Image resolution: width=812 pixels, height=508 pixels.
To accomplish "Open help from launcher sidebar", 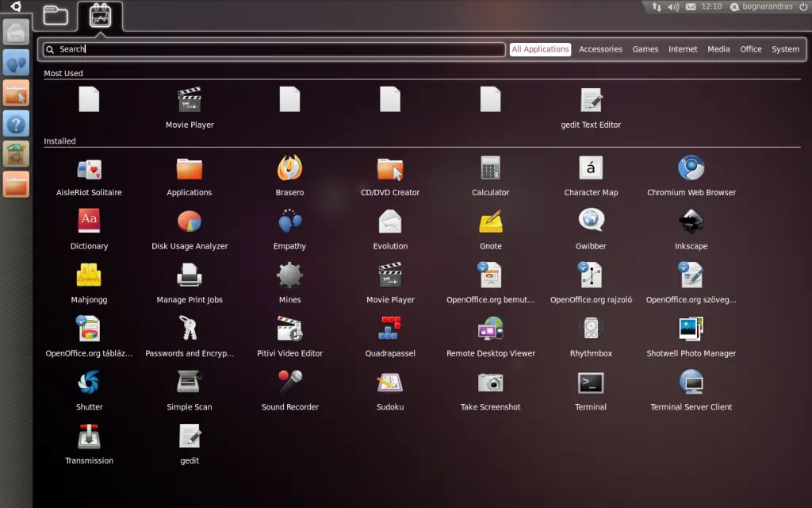I will click(x=16, y=124).
